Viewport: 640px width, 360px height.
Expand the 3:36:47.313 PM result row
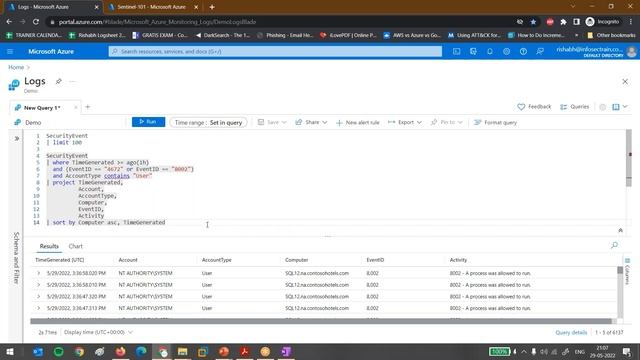pos(39,308)
